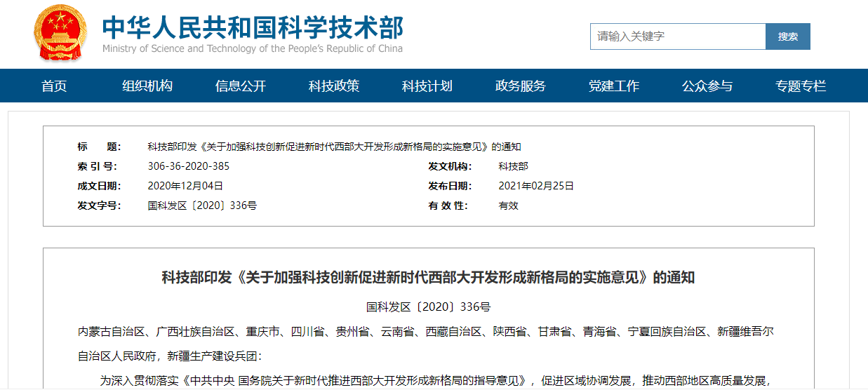
Task: Click the 中华人民共和国科学技术部 site title
Action: [x=253, y=28]
